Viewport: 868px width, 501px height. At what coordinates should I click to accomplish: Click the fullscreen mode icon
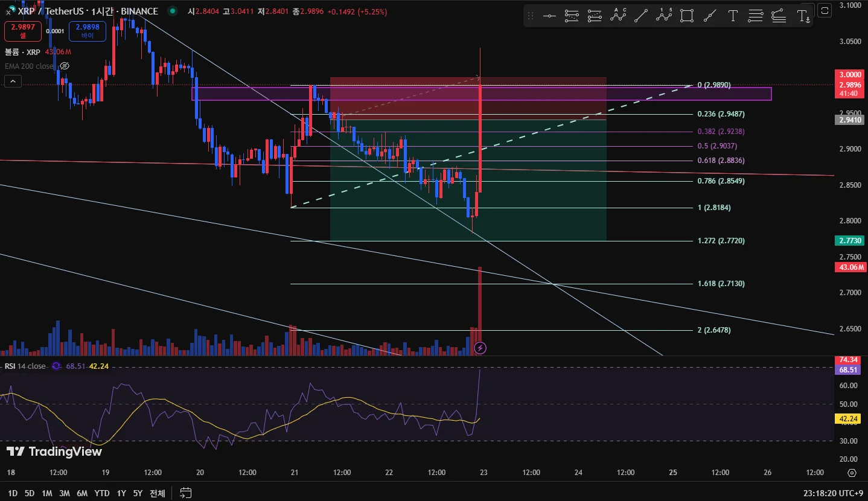(x=825, y=10)
